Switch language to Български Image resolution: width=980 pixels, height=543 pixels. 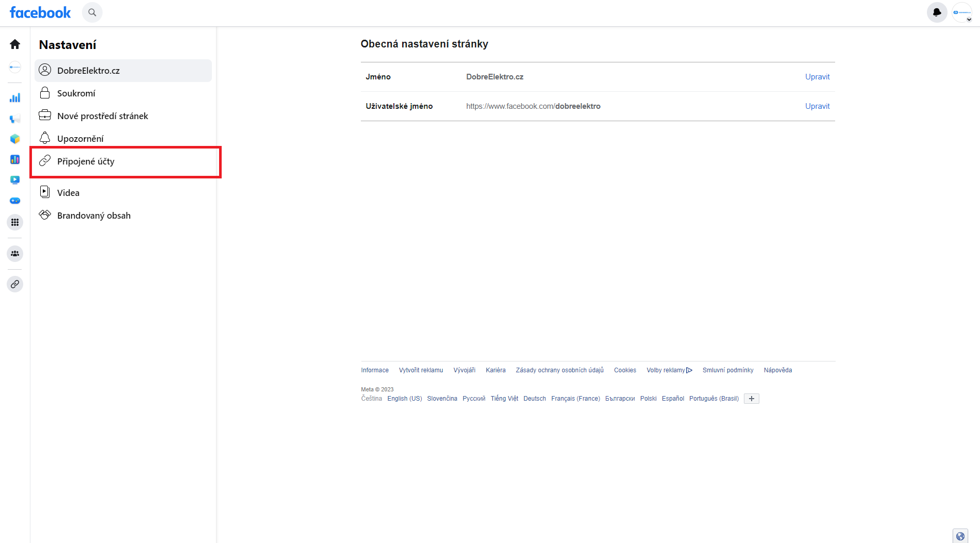[x=620, y=399]
